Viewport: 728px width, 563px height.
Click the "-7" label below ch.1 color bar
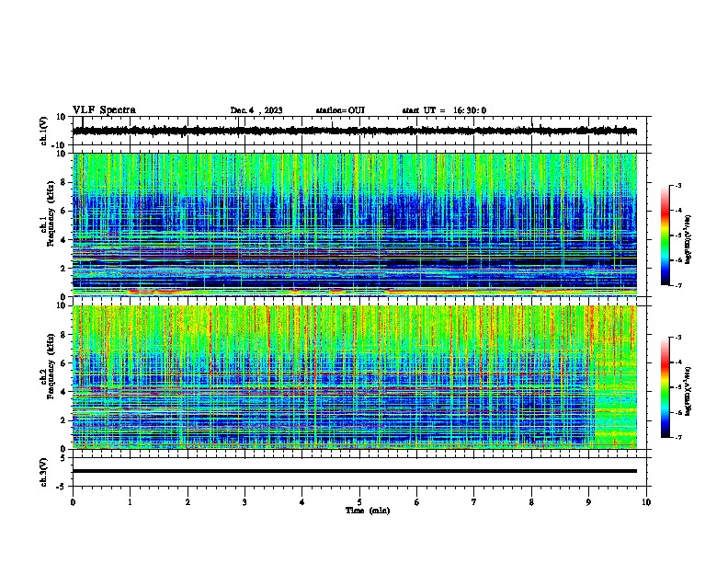pos(677,285)
